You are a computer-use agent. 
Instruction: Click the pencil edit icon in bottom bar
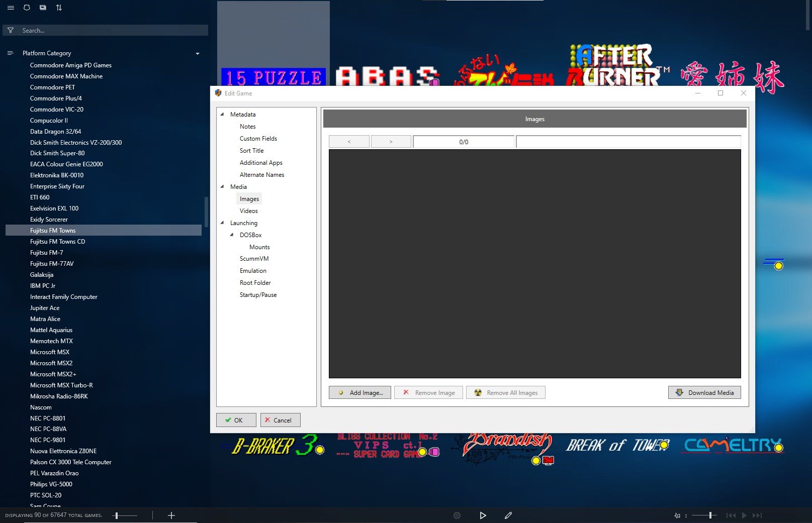pos(508,515)
